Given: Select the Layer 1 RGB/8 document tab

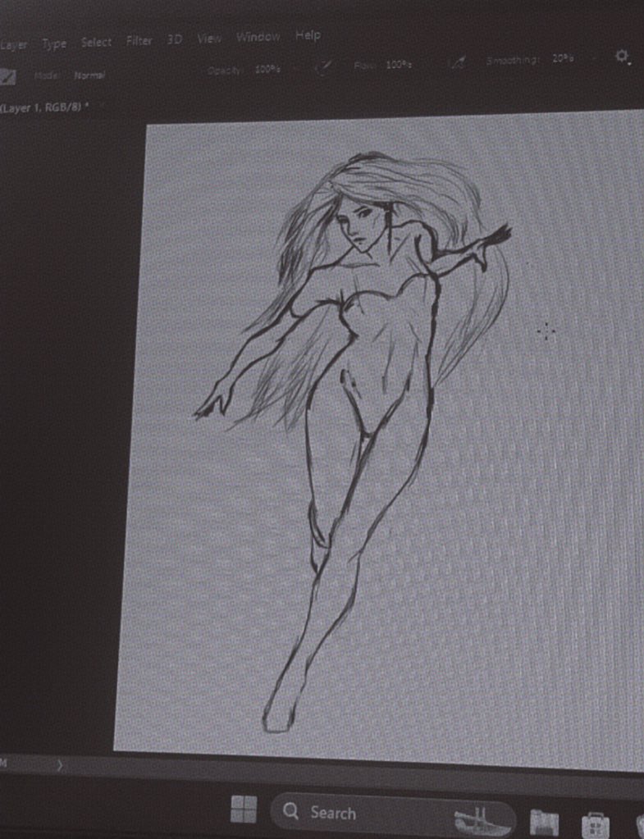Looking at the screenshot, I should 44,107.
